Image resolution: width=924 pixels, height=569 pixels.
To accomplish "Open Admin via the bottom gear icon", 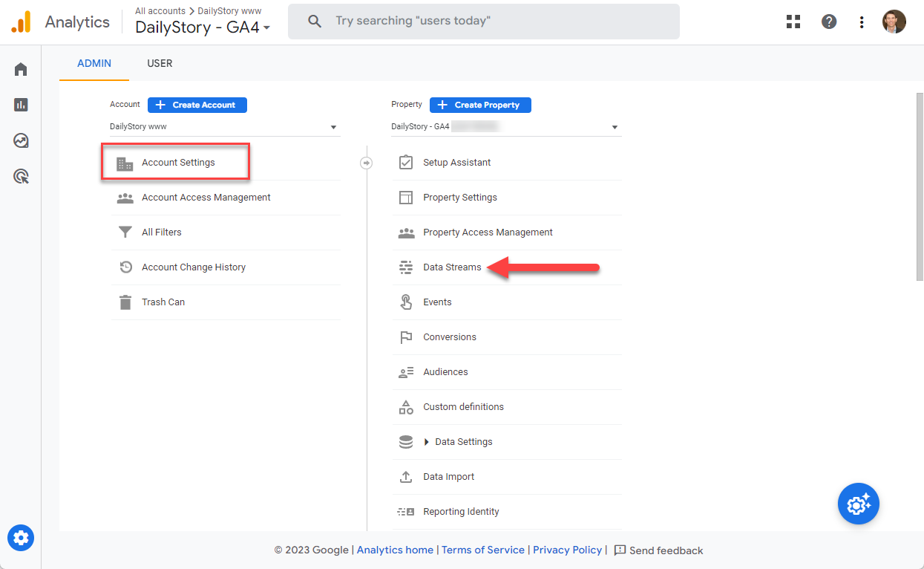I will pyautogui.click(x=20, y=537).
